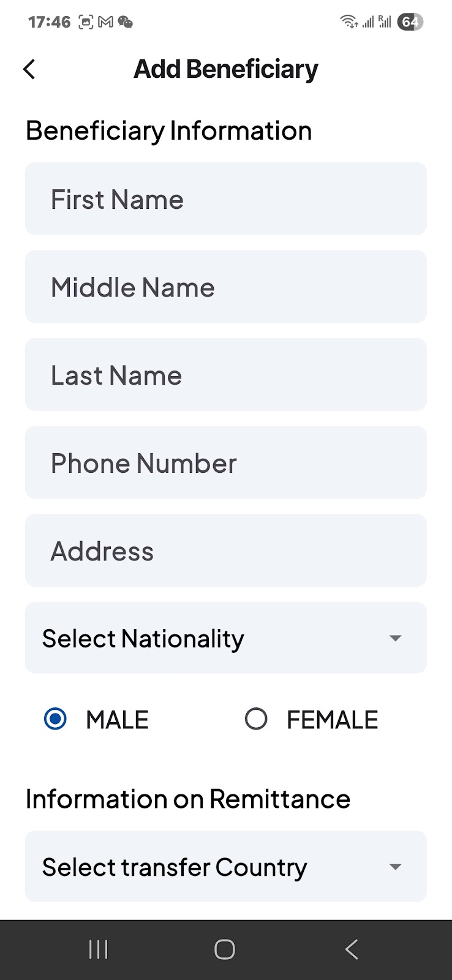This screenshot has width=452, height=980.
Task: Focus the Middle Name field
Action: tap(225, 287)
